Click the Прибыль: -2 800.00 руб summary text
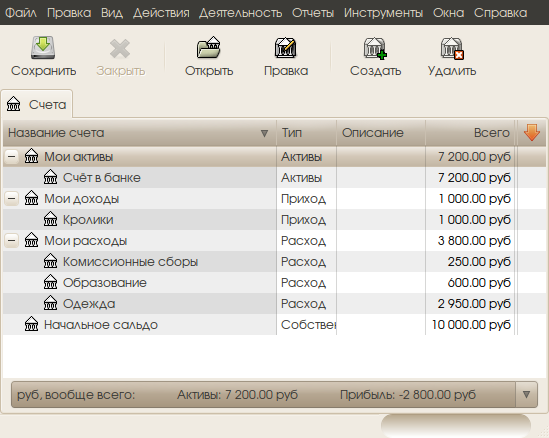This screenshot has height=438, width=549. (408, 395)
